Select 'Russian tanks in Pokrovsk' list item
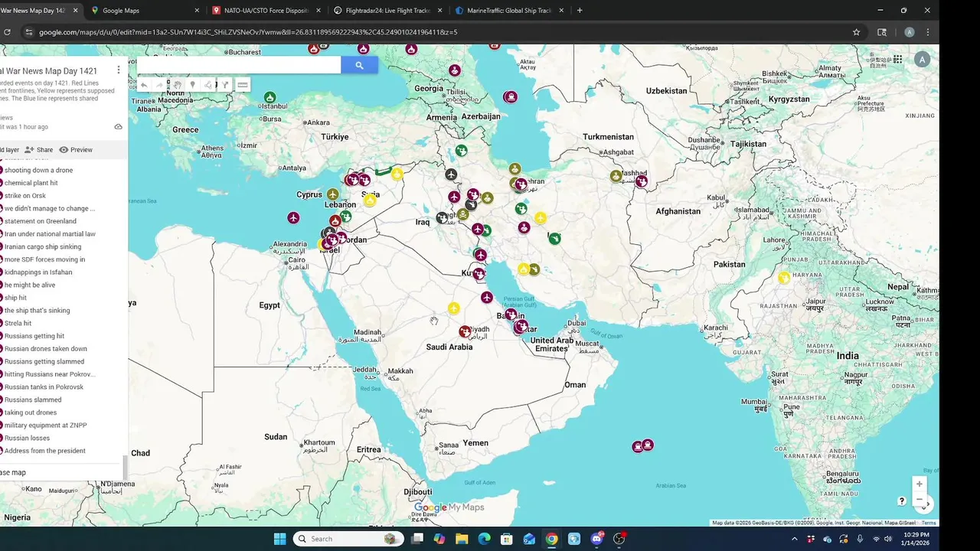Image resolution: width=980 pixels, height=551 pixels. pyautogui.click(x=44, y=387)
